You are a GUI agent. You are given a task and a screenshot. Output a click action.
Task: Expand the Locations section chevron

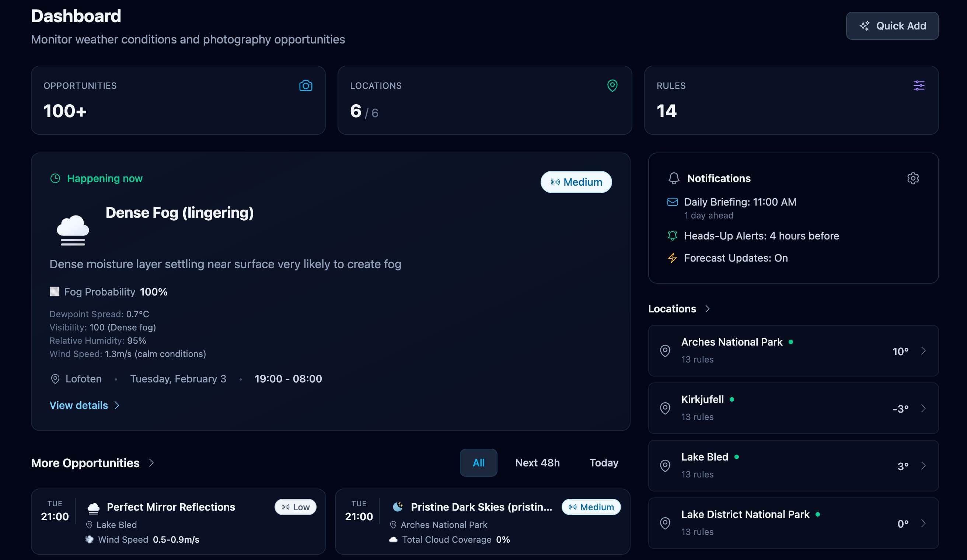pos(707,309)
